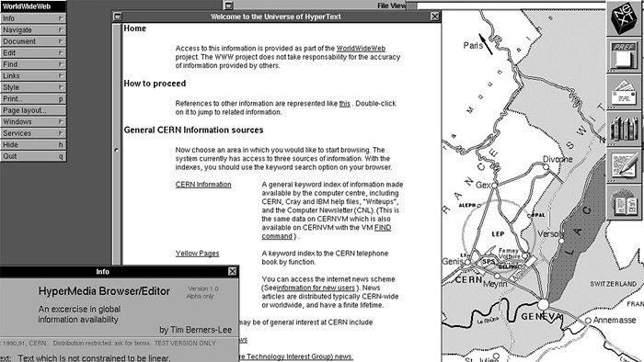644x362 pixels.
Task: Expand the Style submenu
Action: pyautogui.click(x=33, y=87)
